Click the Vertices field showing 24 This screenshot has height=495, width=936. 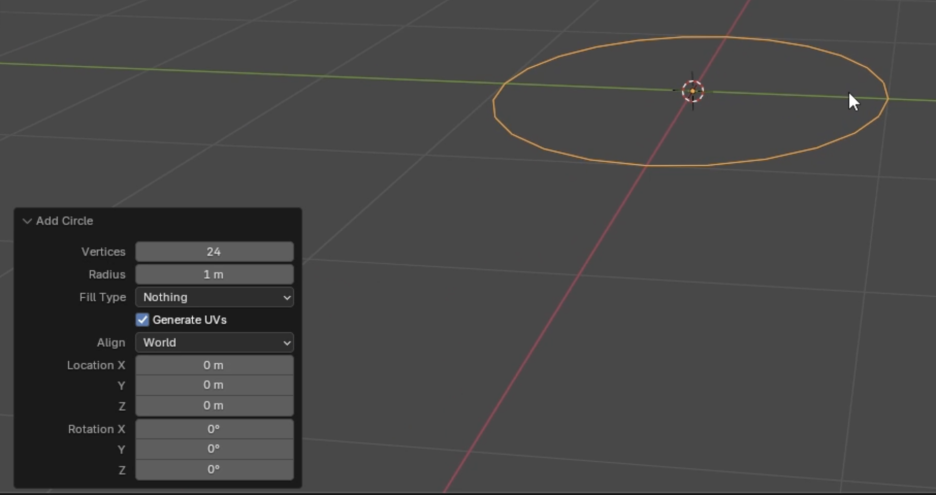[x=214, y=252]
